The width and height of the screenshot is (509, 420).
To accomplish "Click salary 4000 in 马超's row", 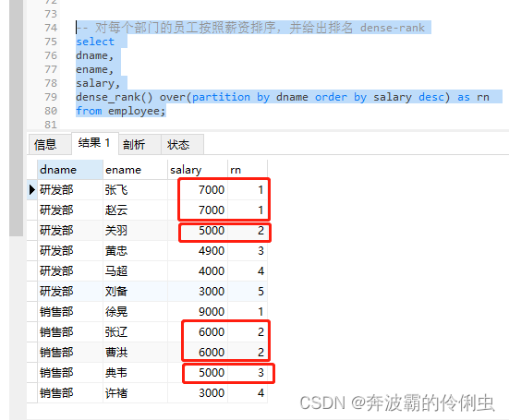I will [198, 271].
